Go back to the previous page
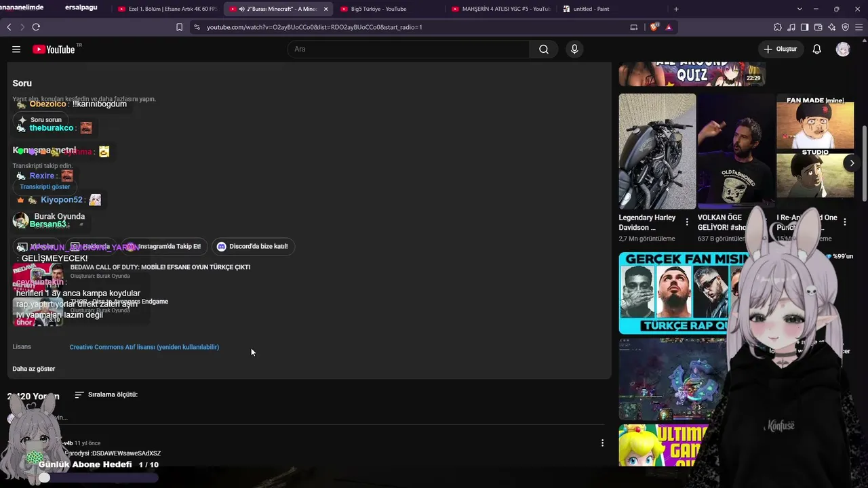This screenshot has height=488, width=868. coord(9,27)
